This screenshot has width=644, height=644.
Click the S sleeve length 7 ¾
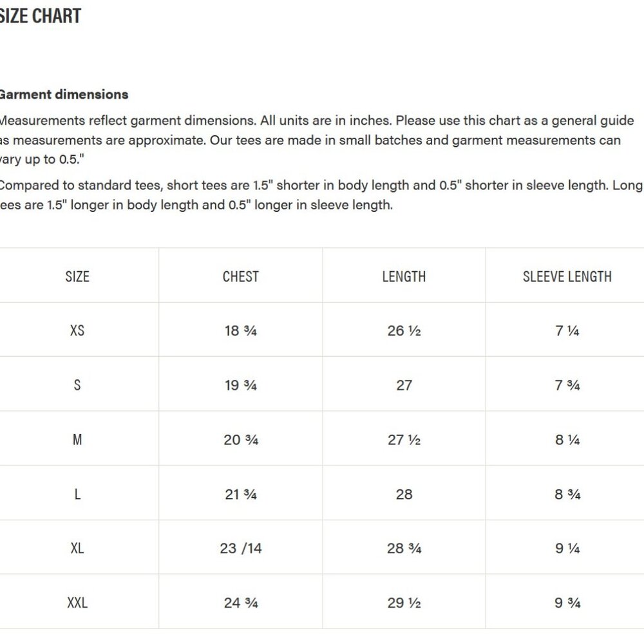pyautogui.click(x=567, y=385)
